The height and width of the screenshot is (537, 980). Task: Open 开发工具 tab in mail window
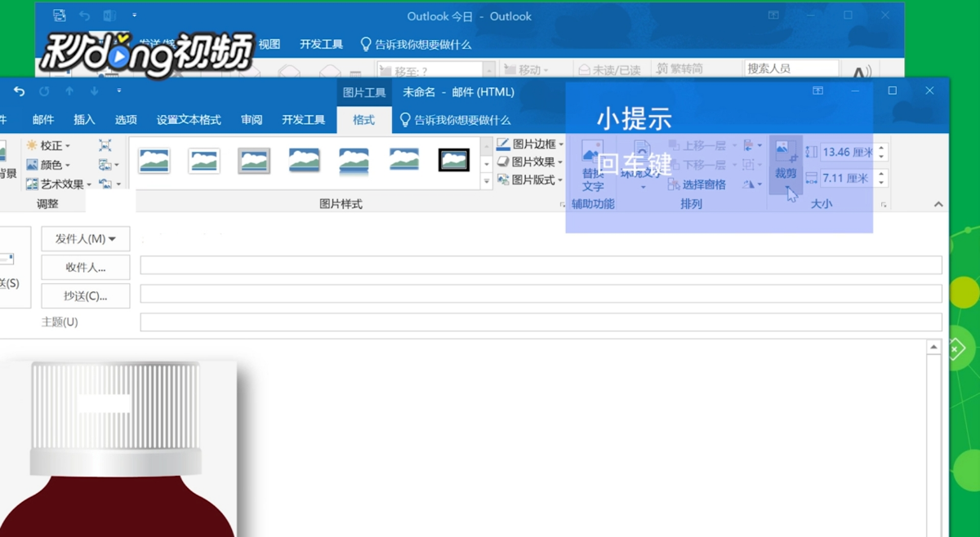click(304, 120)
